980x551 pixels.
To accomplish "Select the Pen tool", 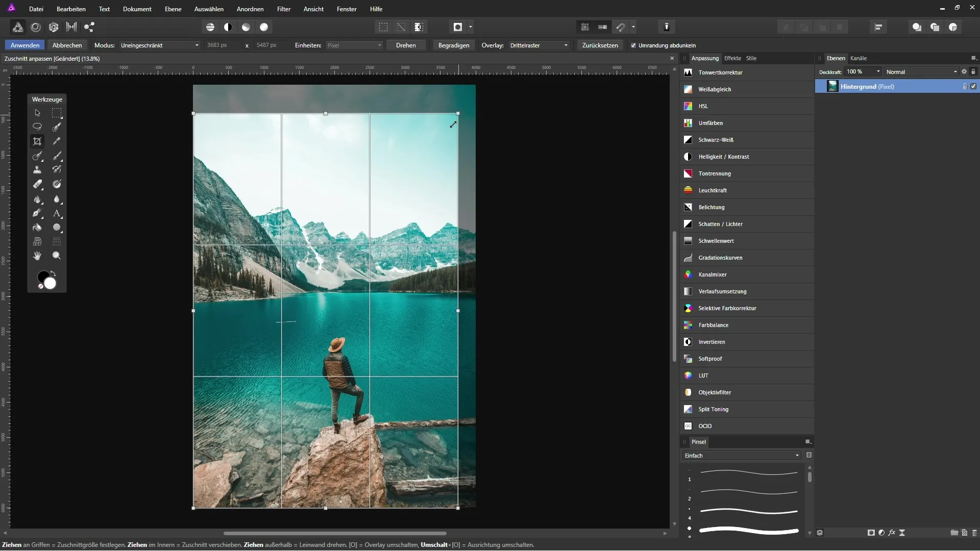I will [37, 213].
